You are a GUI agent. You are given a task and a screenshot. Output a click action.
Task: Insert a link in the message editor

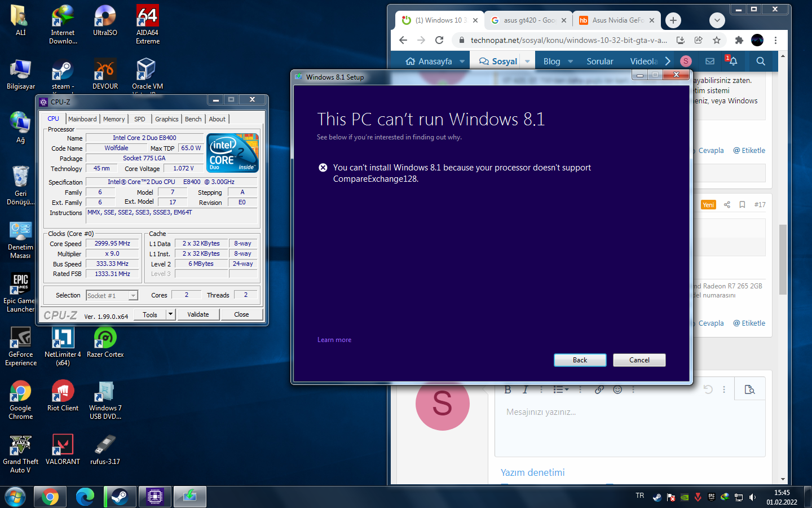point(599,389)
